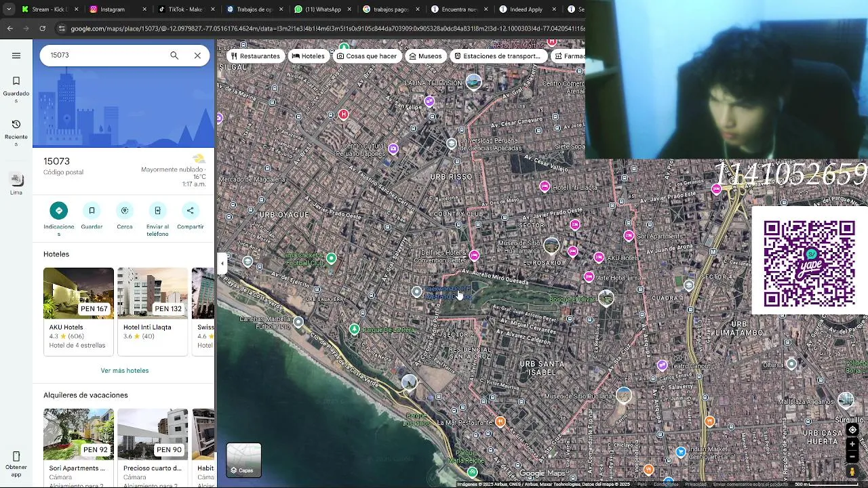This screenshot has height=488, width=868.
Task: Click Museo de Sitio Huallamarca pin
Action: [551, 246]
